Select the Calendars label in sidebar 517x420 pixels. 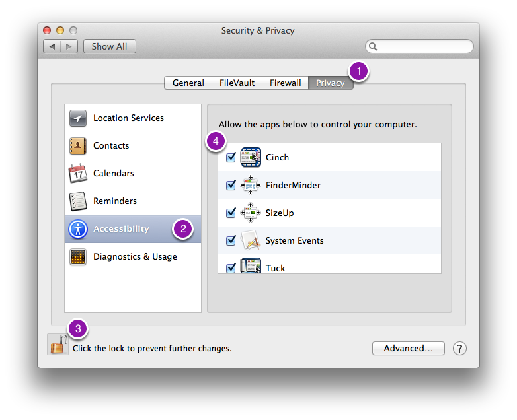click(x=114, y=173)
